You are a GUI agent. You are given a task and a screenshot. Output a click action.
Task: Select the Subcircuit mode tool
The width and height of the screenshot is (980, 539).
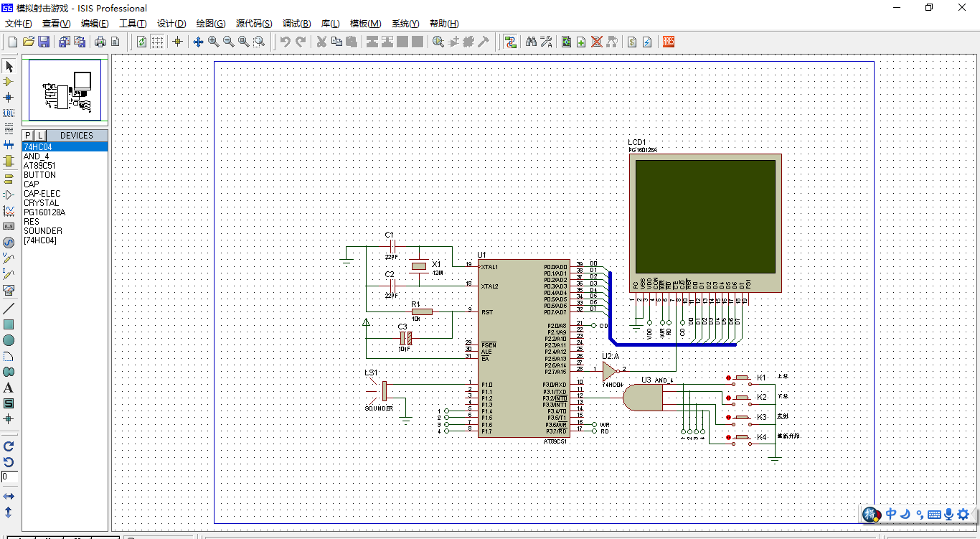coord(9,161)
